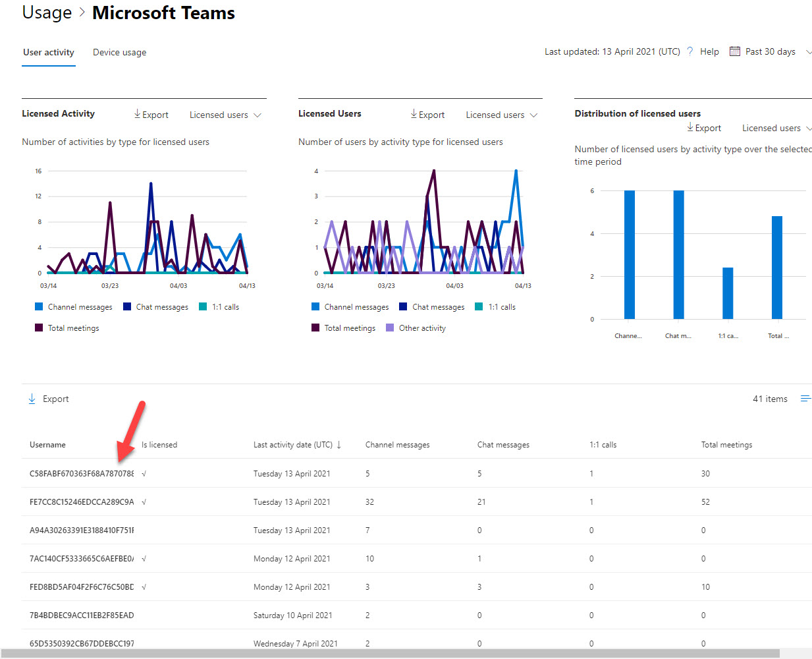The height and width of the screenshot is (659, 812).
Task: Toggle Channel messages legend in Licensed Users chart
Action: coord(350,307)
